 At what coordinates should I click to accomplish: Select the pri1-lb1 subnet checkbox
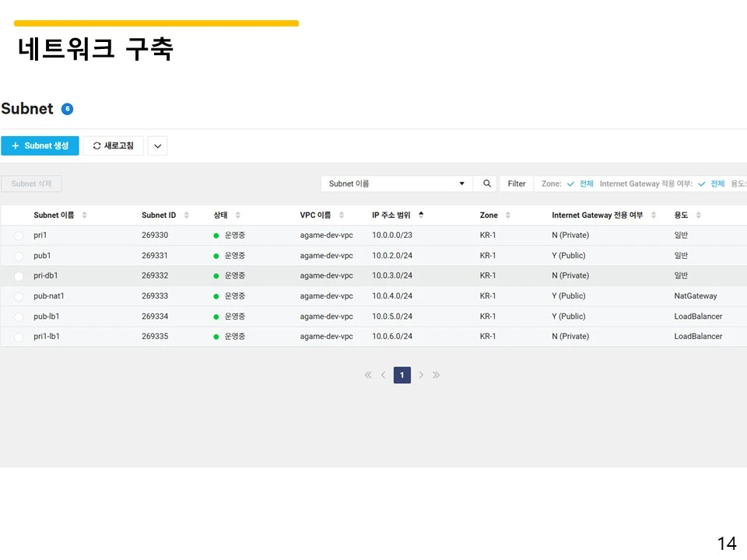coord(17,336)
